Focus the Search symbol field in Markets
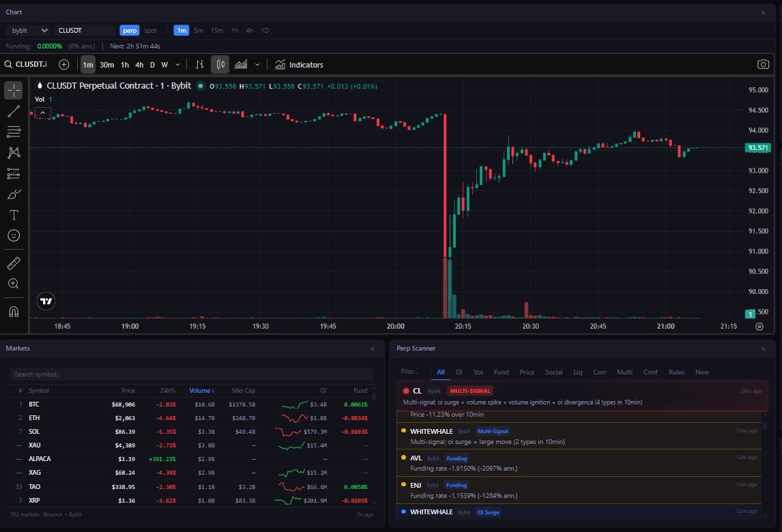The width and height of the screenshot is (782, 532). pos(192,374)
